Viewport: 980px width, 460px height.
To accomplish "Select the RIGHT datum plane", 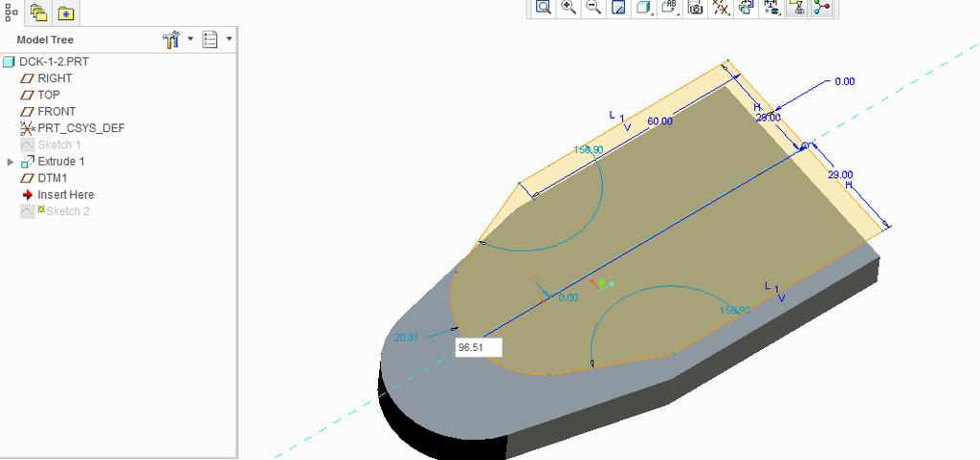I will 55,78.
